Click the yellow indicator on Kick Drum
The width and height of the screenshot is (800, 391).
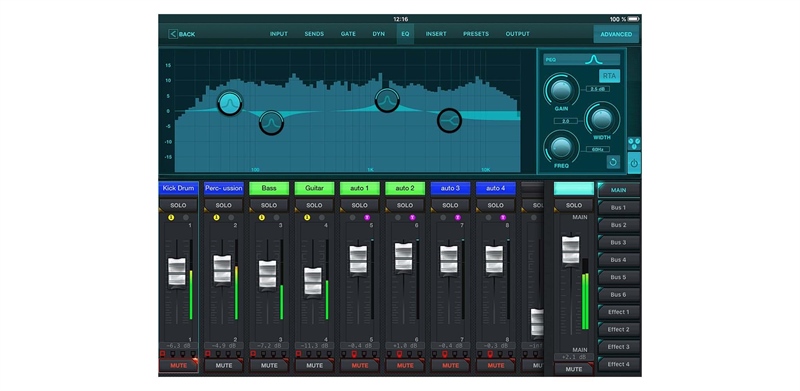tap(171, 217)
